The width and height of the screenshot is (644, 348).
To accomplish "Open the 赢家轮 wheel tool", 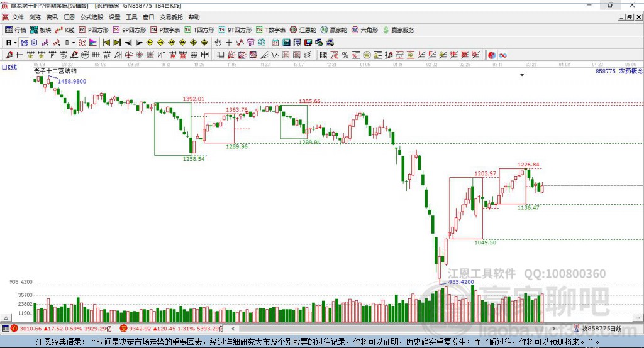I will [x=334, y=30].
